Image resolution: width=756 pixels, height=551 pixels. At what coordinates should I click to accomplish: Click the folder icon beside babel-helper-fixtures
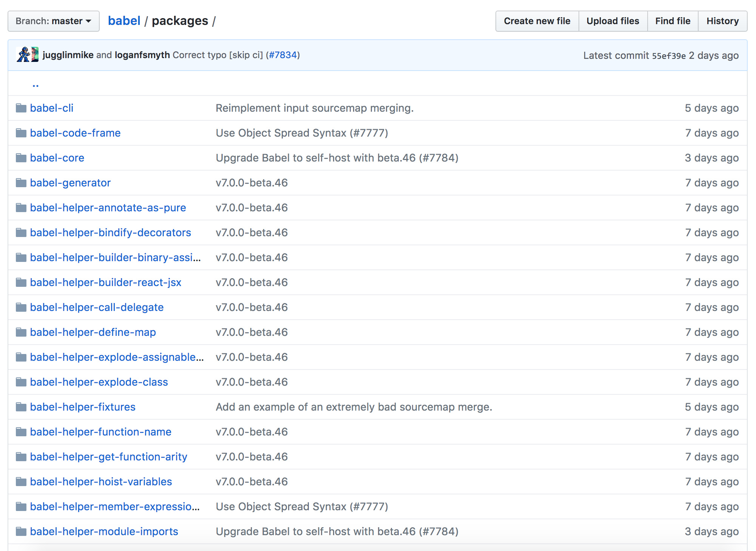21,407
